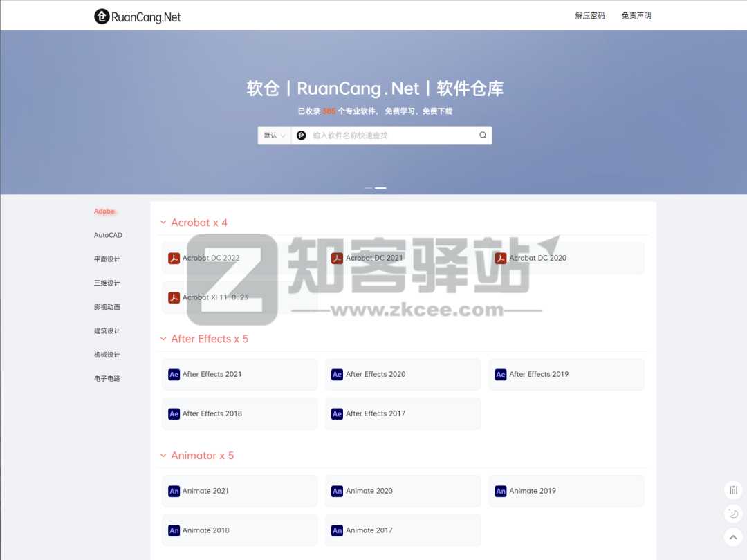Screen dimensions: 747x560
Task: Toggle dark mode with moon icon
Action: tap(733, 514)
